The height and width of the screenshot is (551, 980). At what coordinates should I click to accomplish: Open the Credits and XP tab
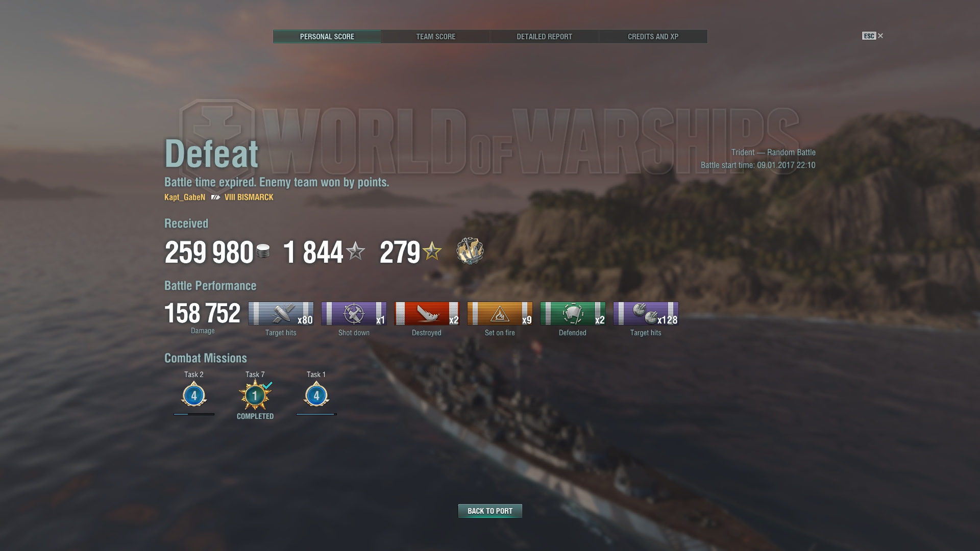653,37
